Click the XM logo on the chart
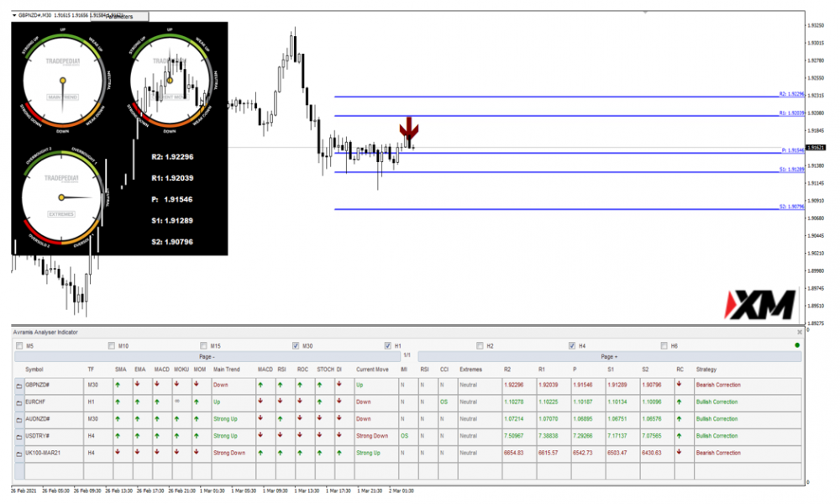 (759, 305)
